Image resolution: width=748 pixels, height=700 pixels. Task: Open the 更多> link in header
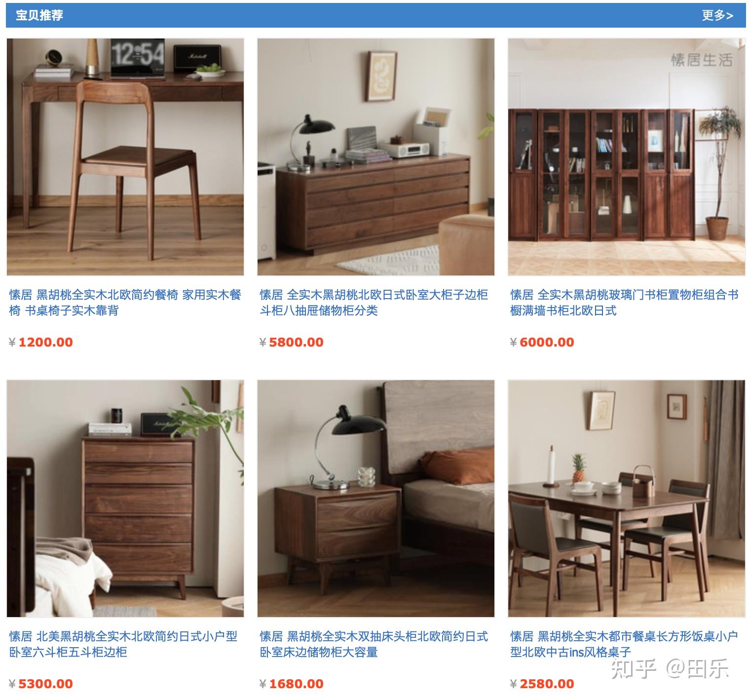coord(717,15)
